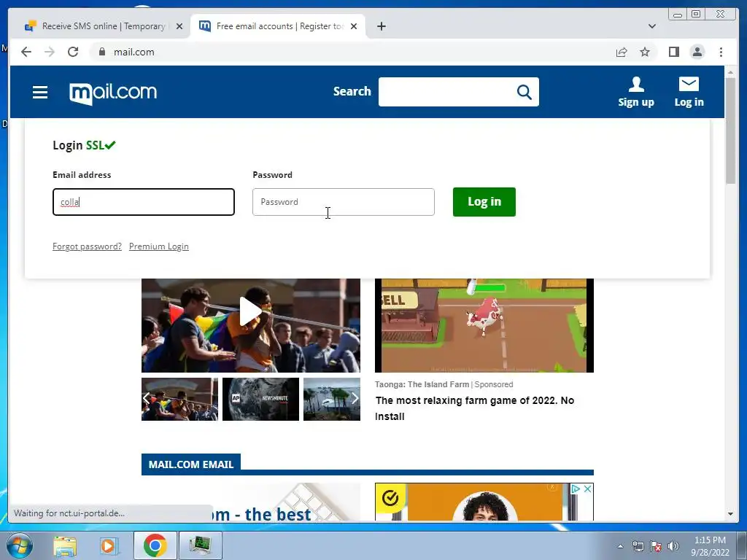
Task: Open the Chrome profile avatar
Action: click(697, 52)
